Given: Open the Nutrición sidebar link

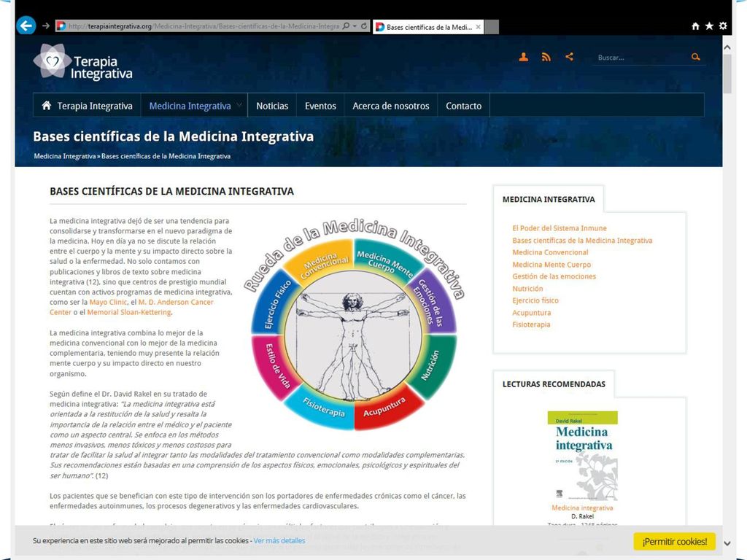Looking at the screenshot, I should point(527,289).
